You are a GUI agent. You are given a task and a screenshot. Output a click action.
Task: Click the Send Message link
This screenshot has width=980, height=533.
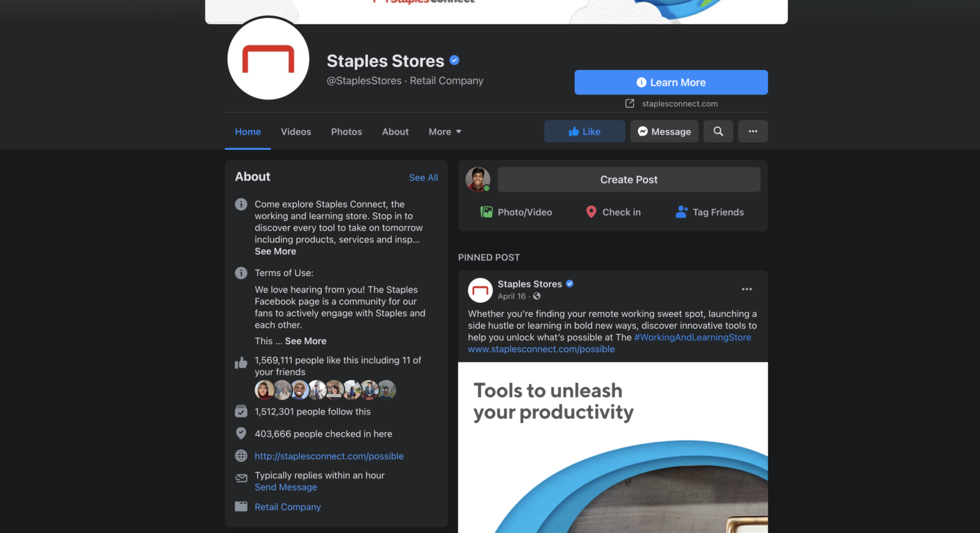pyautogui.click(x=285, y=486)
